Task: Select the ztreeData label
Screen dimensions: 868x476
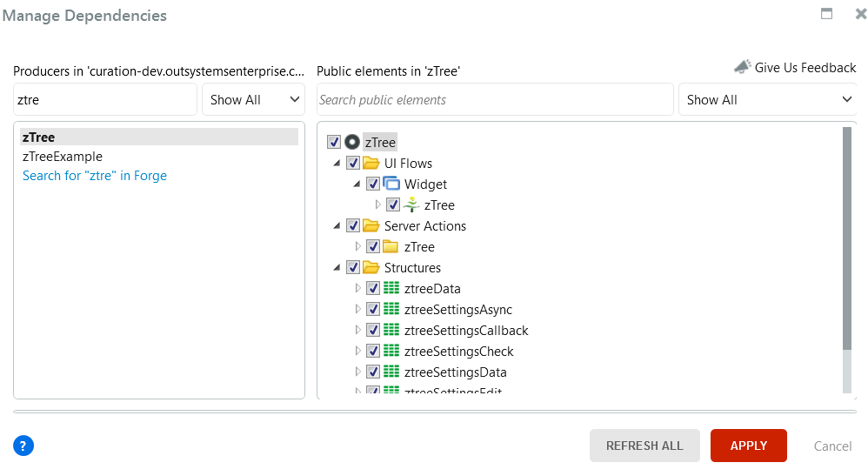Action: click(x=432, y=289)
